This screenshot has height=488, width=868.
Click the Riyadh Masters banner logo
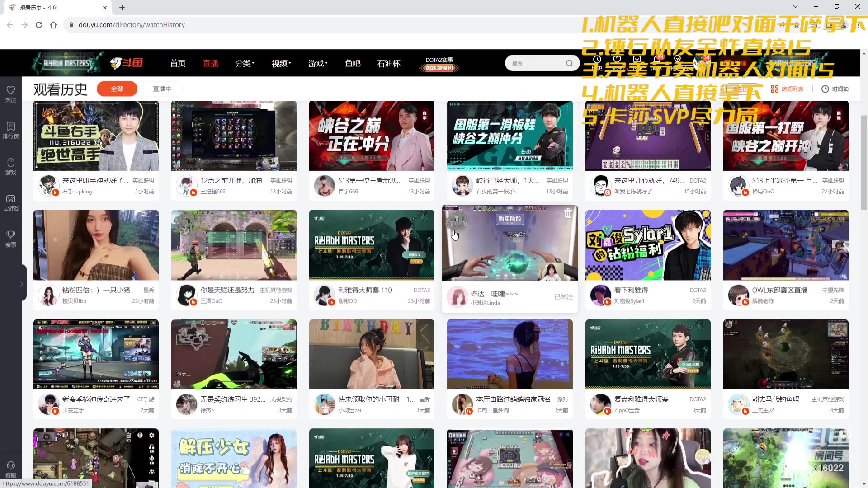click(68, 63)
